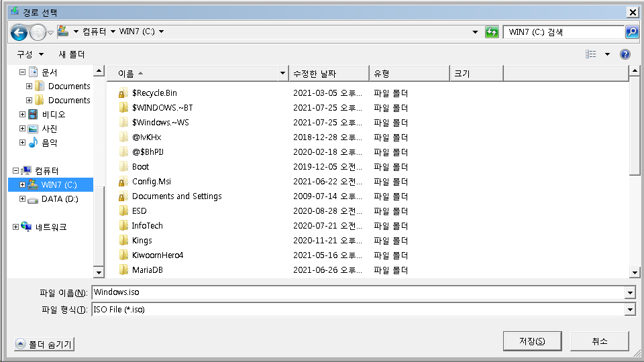Expand the WIN7 (C:) drive node
The width and height of the screenshot is (644, 362).
coord(23,185)
